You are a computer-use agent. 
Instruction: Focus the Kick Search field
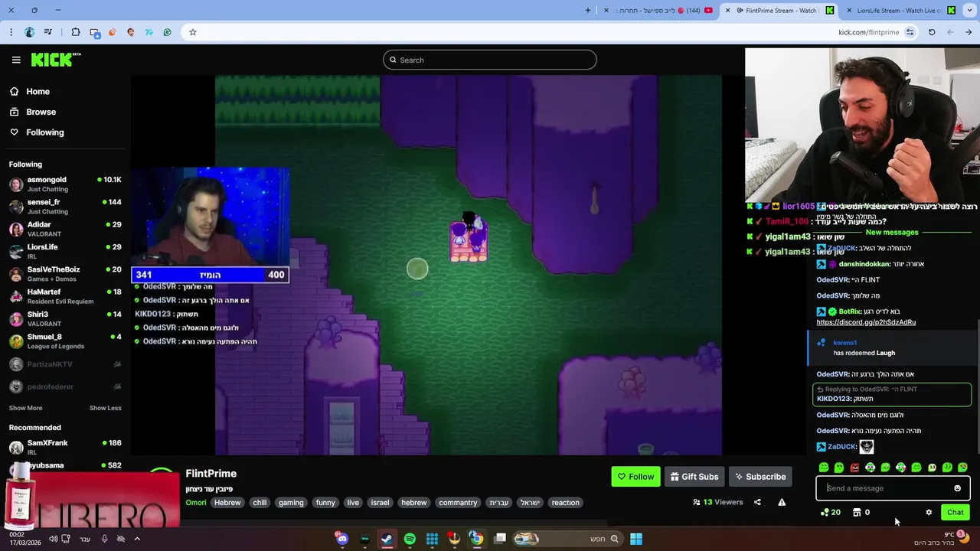[x=490, y=60]
